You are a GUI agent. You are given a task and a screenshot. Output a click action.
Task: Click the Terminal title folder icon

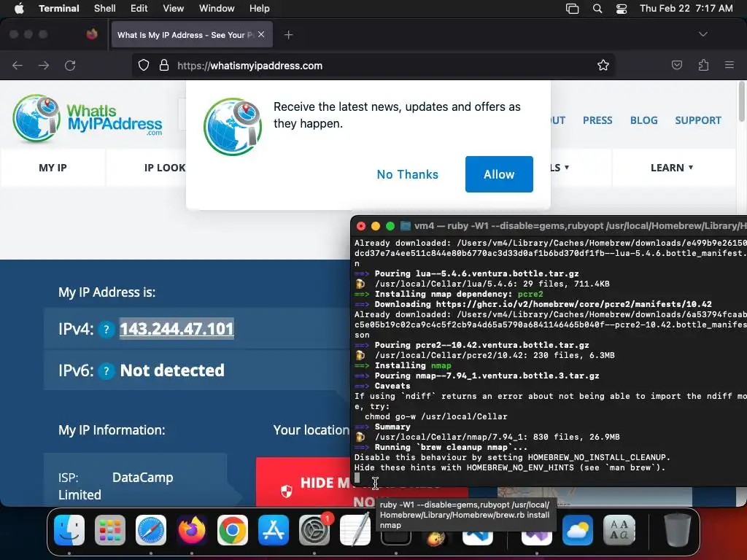click(x=405, y=226)
